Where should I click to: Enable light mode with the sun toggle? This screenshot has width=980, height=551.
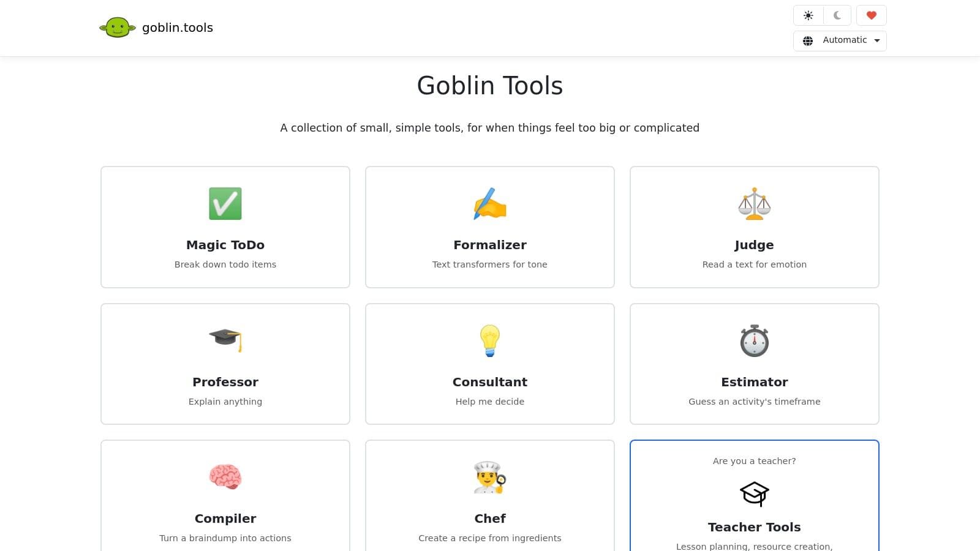click(x=808, y=15)
